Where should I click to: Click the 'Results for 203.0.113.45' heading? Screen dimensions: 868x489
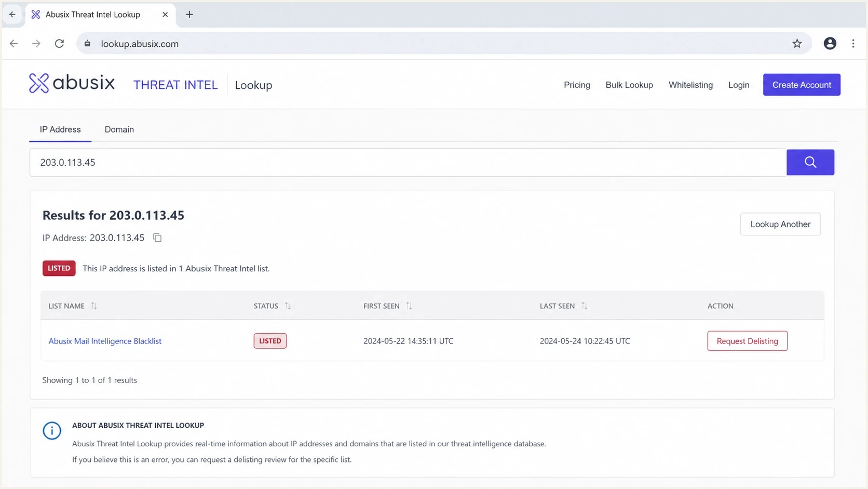tap(113, 215)
